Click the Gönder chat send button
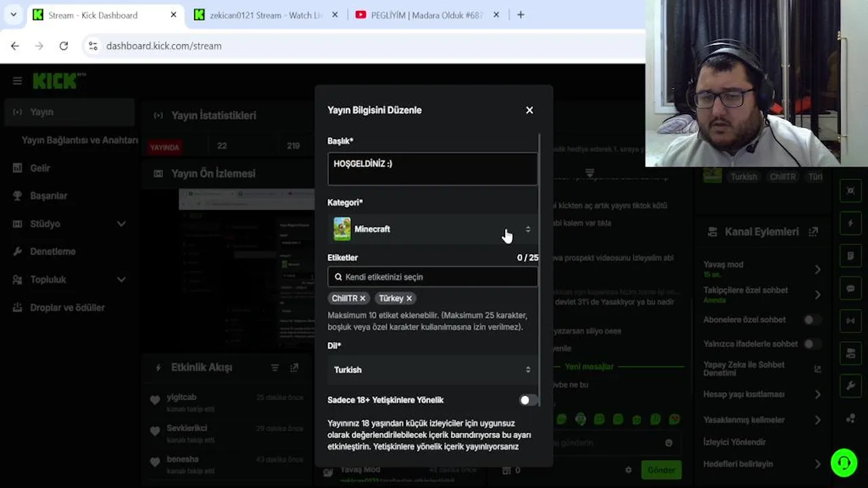 click(661, 470)
